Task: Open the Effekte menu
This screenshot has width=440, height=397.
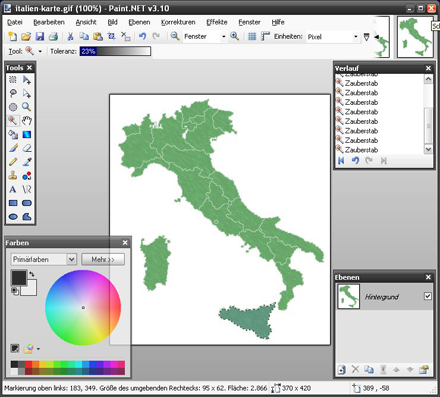Action: [x=217, y=22]
